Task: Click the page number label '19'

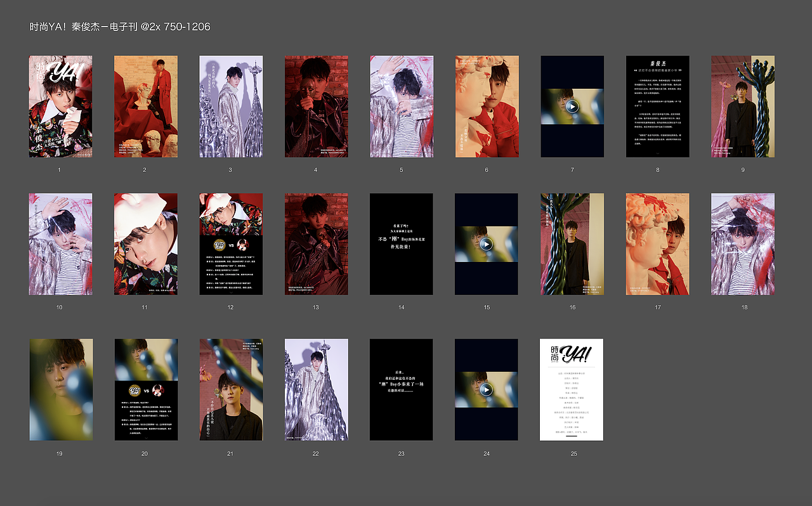Action: [60, 453]
